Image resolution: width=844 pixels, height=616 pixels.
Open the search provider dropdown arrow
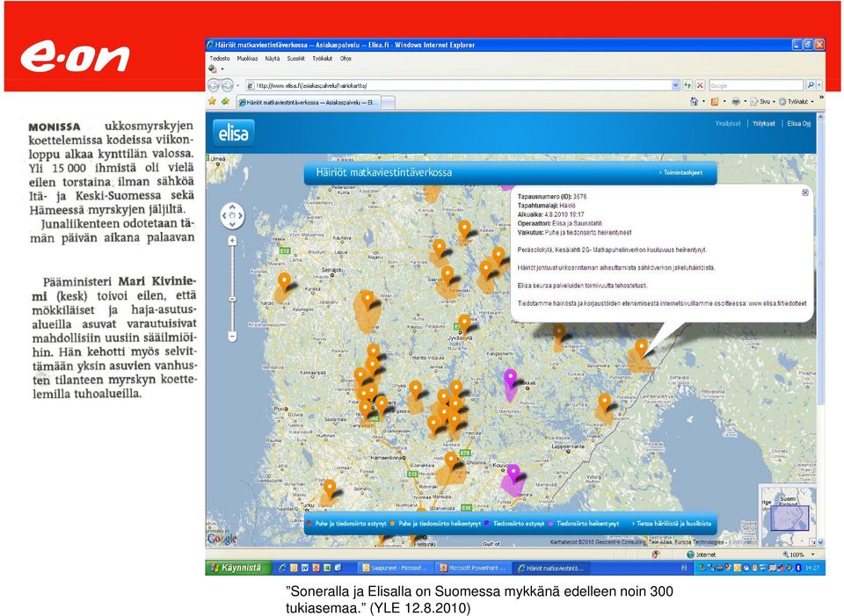click(x=819, y=85)
